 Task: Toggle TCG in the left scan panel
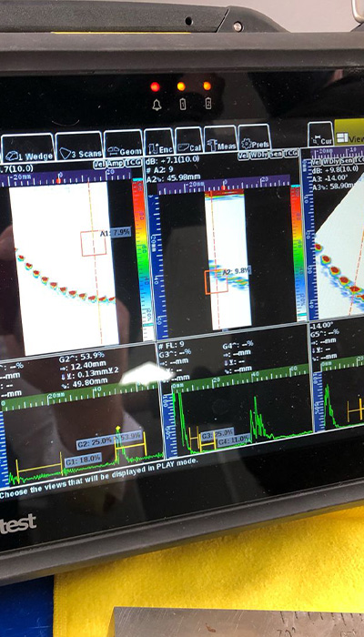pos(133,163)
